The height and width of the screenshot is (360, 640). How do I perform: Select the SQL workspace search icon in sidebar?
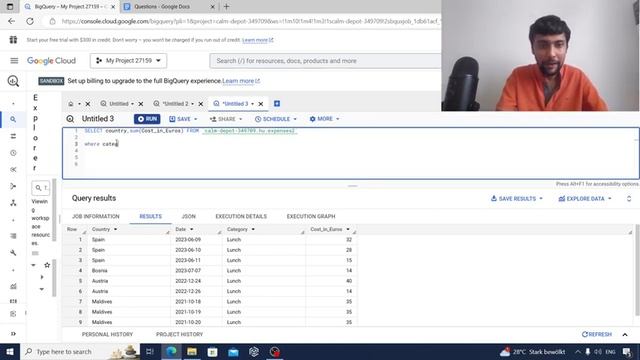point(13,120)
